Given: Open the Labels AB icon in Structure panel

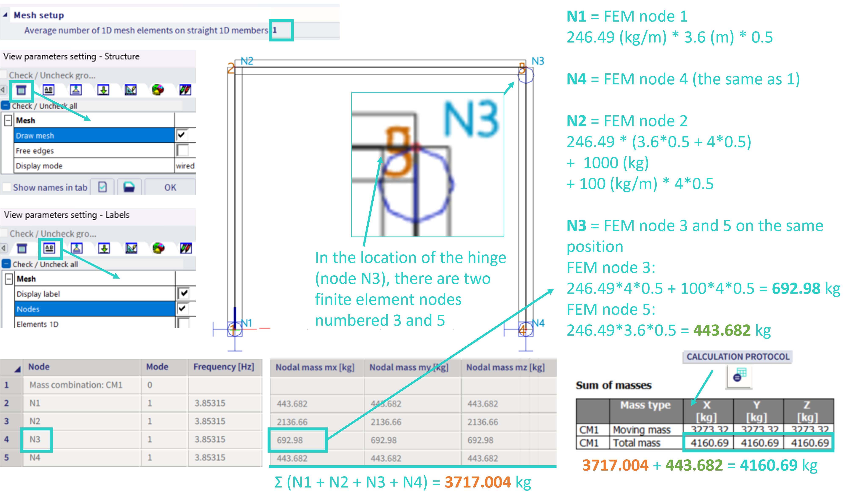Looking at the screenshot, I should (x=48, y=90).
